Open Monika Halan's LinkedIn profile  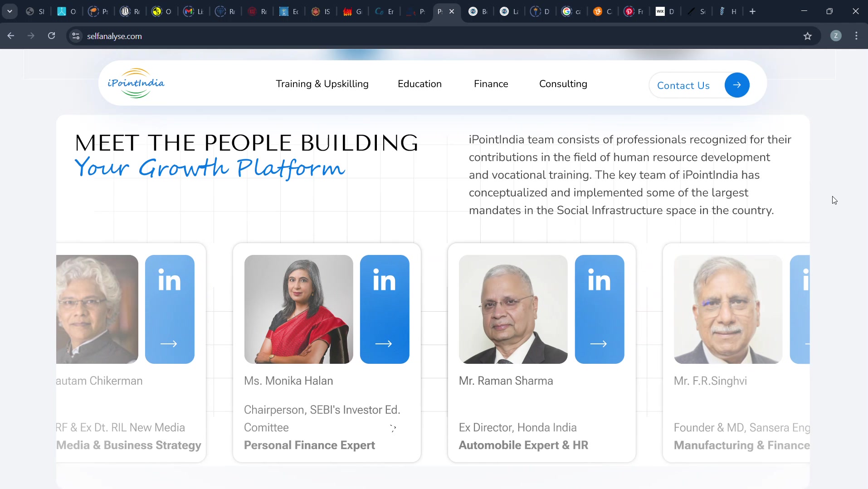pyautogui.click(x=385, y=309)
